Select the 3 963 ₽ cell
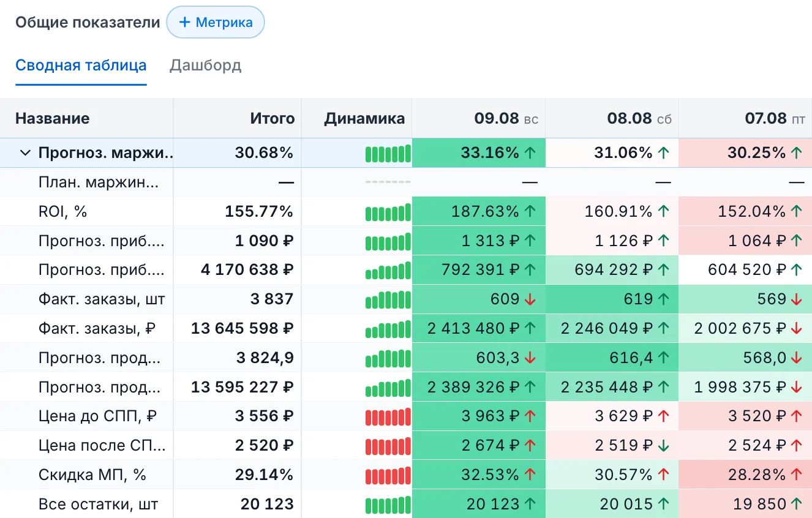Viewport: 812px width, 518px height. (479, 417)
